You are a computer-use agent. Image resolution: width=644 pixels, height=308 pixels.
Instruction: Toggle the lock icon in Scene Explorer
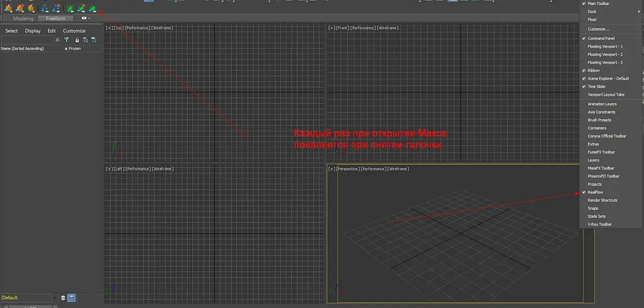[x=77, y=40]
